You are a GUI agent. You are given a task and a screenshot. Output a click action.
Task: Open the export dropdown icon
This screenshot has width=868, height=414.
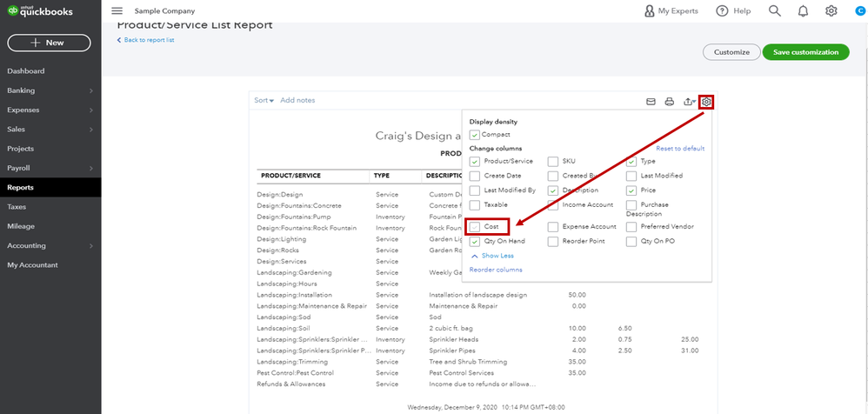[690, 102]
